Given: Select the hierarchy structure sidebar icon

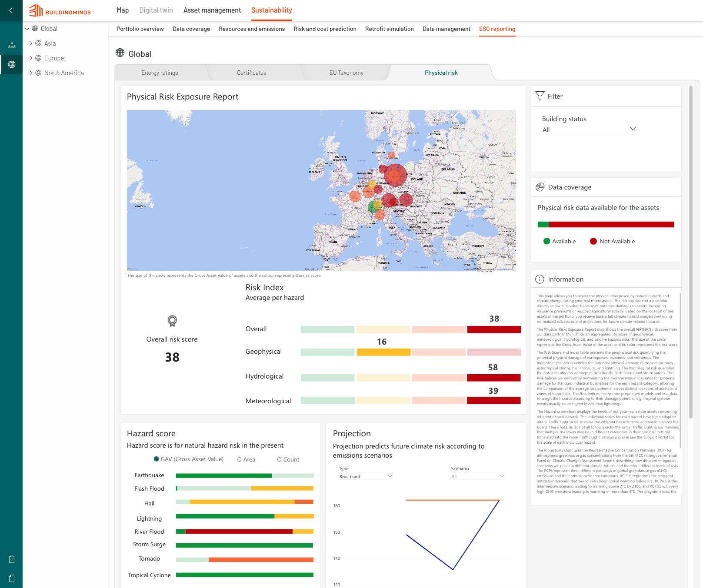Looking at the screenshot, I should (12, 45).
